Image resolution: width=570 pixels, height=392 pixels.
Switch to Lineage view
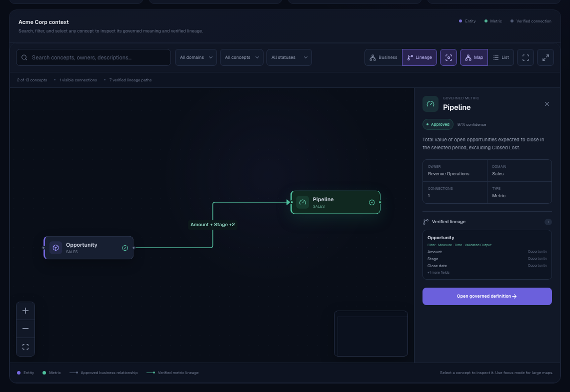[x=419, y=57]
